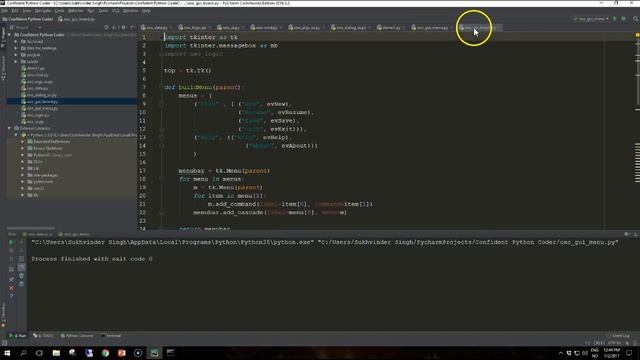
Task: Open the Python Console tool window button
Action: 77,336
